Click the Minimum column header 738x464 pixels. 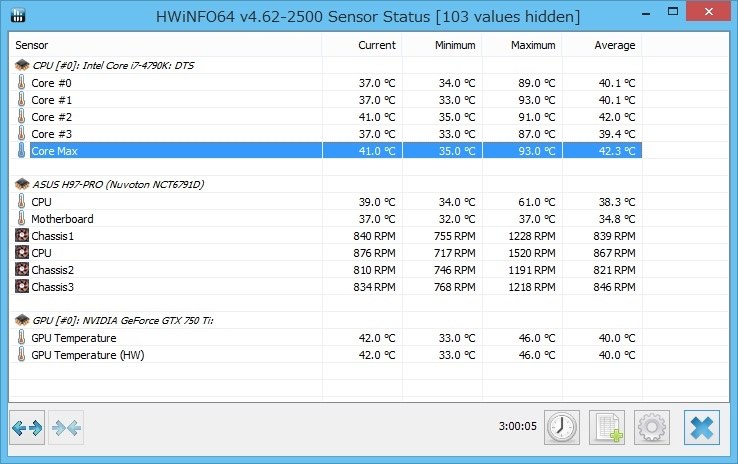tap(442, 45)
